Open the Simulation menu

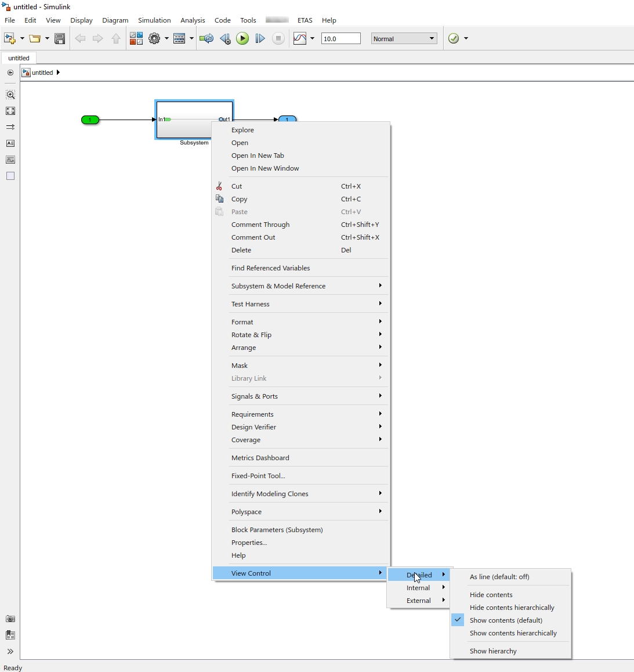pyautogui.click(x=154, y=20)
